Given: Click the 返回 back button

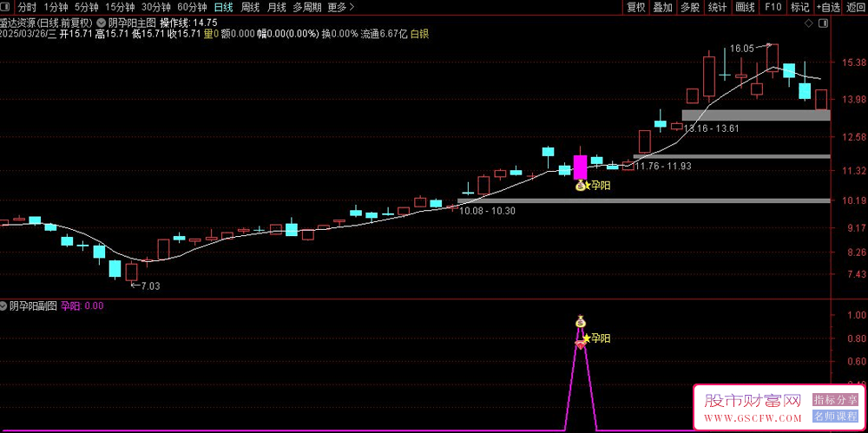Looking at the screenshot, I should pyautogui.click(x=856, y=7).
